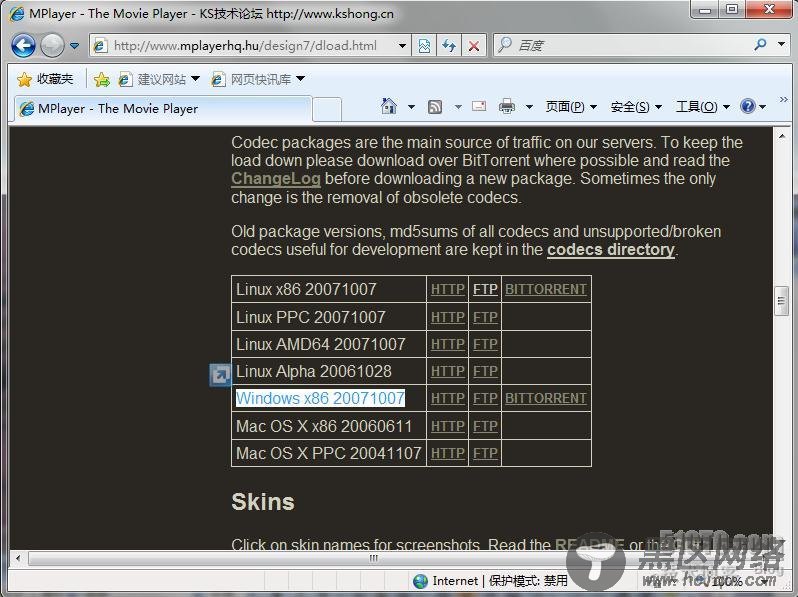Click the refresh page icon

(448, 46)
